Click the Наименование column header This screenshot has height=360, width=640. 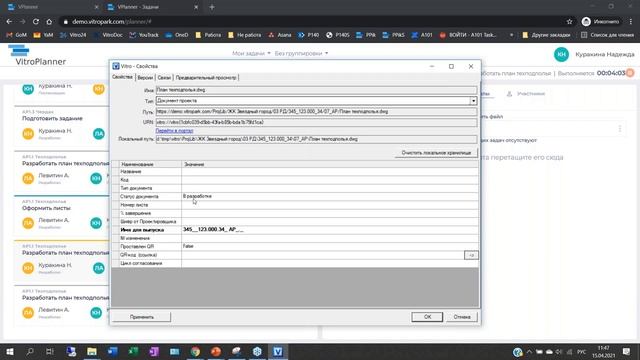pos(150,164)
